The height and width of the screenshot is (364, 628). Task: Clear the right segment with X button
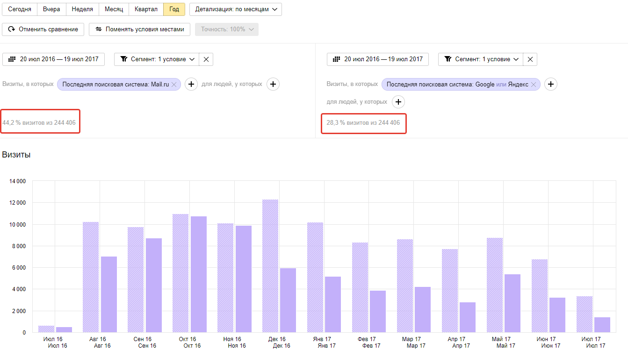tap(530, 59)
